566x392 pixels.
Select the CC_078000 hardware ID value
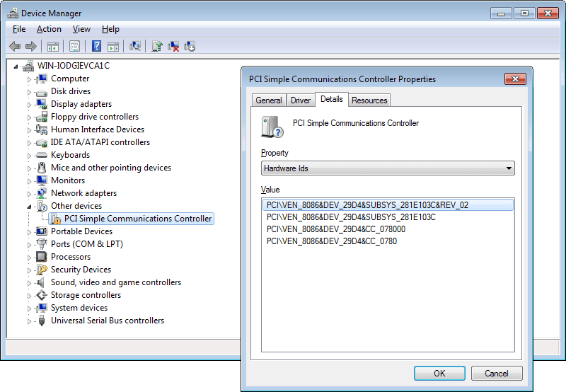pos(335,229)
